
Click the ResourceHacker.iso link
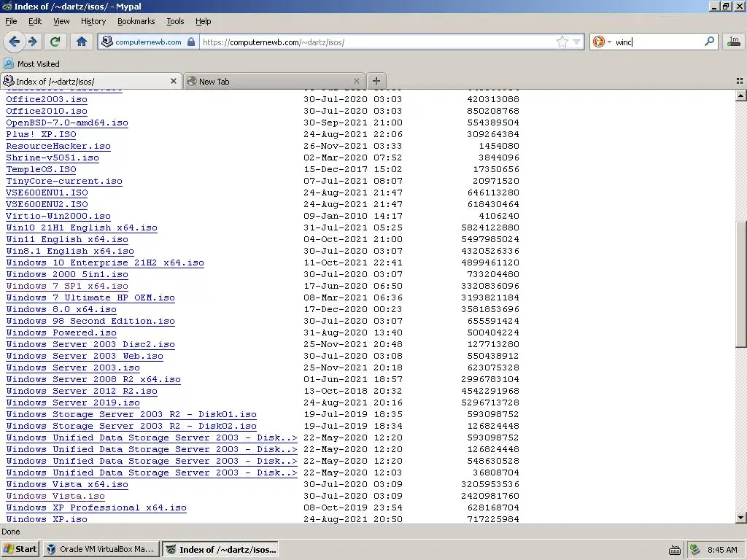pos(58,146)
